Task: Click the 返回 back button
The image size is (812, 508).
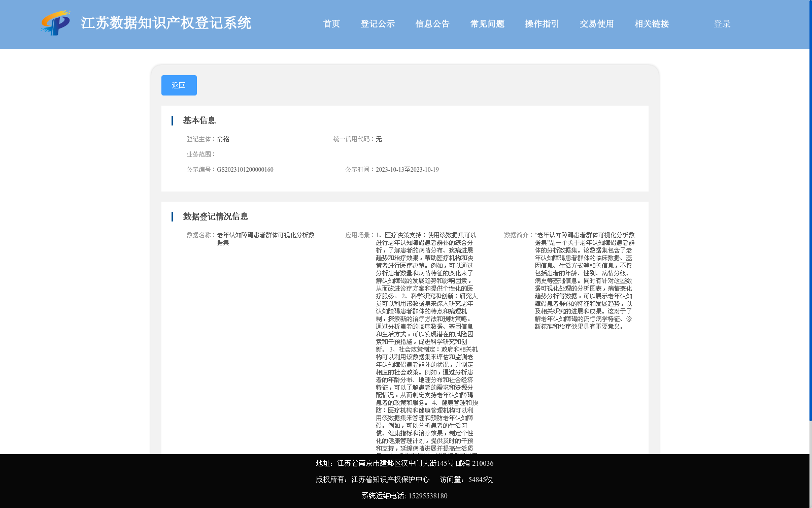Action: pyautogui.click(x=179, y=85)
